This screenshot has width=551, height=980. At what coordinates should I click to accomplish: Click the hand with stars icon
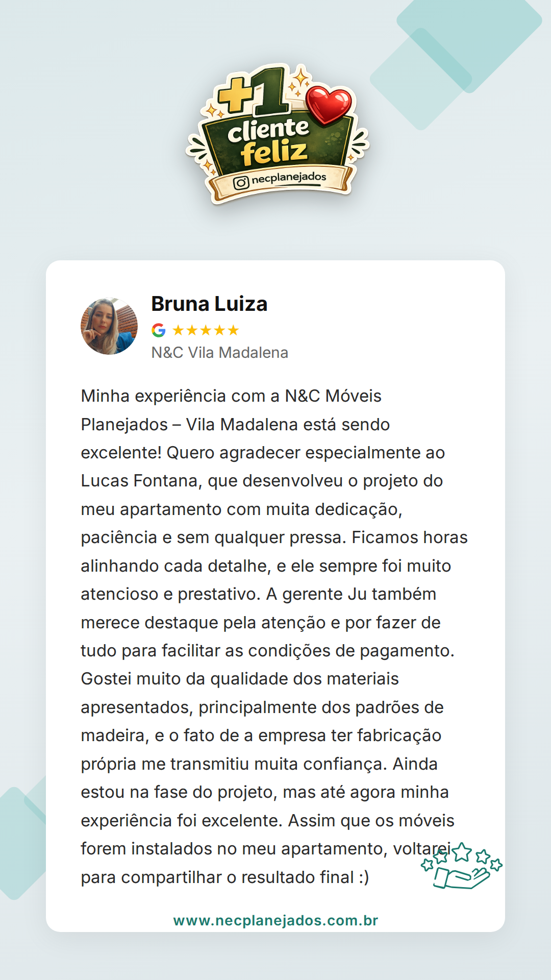(x=461, y=866)
